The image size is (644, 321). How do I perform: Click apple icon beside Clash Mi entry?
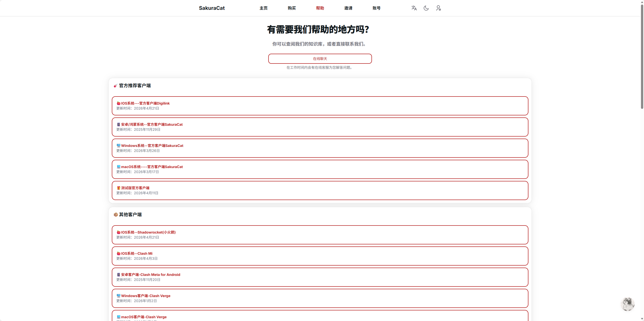click(118, 253)
